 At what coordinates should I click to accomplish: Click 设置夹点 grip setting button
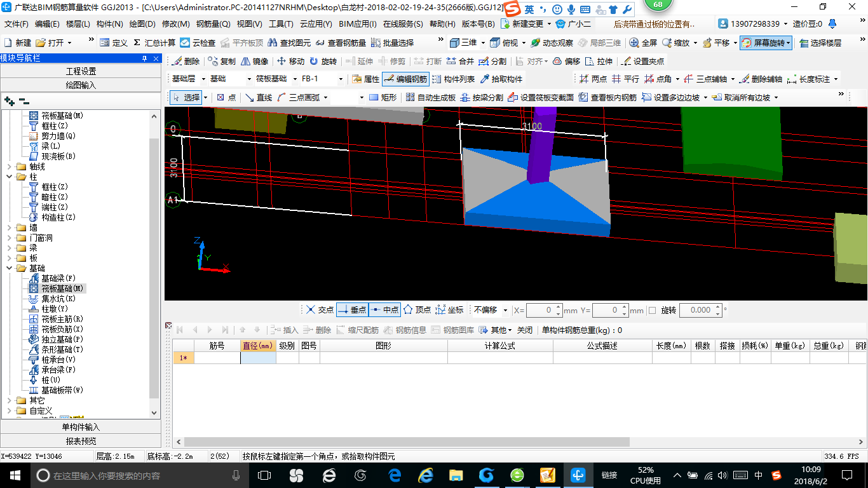[642, 61]
